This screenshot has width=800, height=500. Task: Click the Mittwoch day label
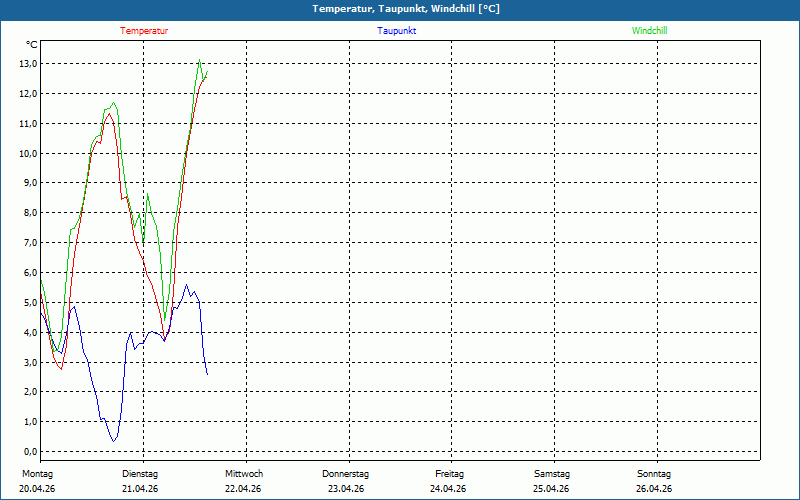(244, 474)
